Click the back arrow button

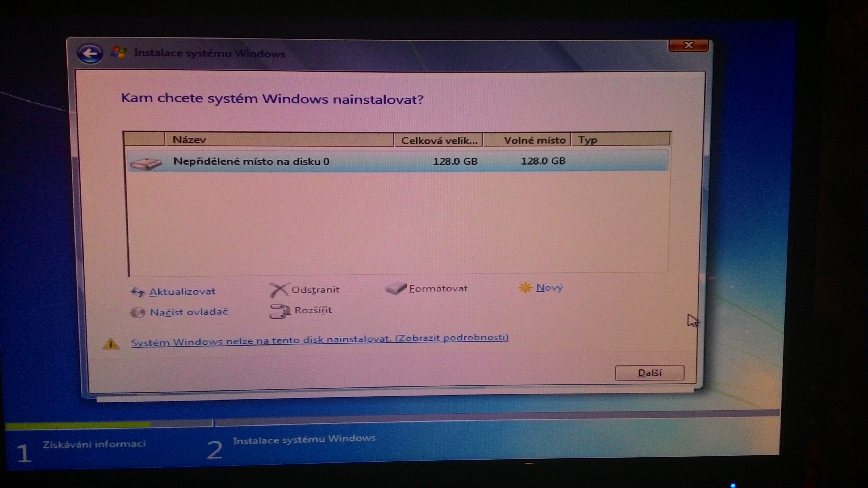coord(90,53)
